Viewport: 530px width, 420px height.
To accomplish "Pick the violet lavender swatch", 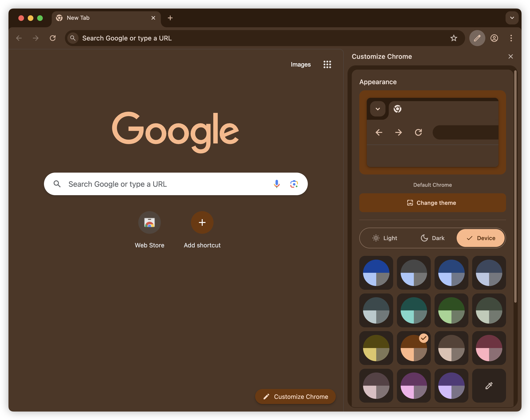I will (451, 386).
